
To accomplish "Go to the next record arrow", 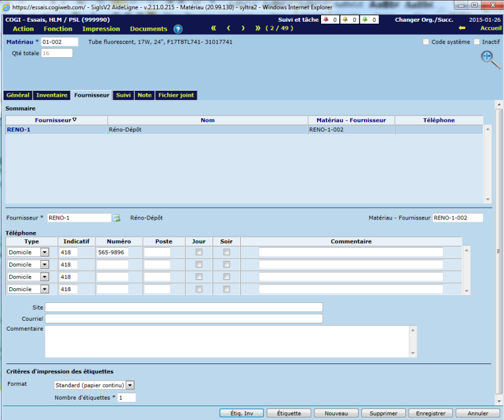I will (243, 29).
